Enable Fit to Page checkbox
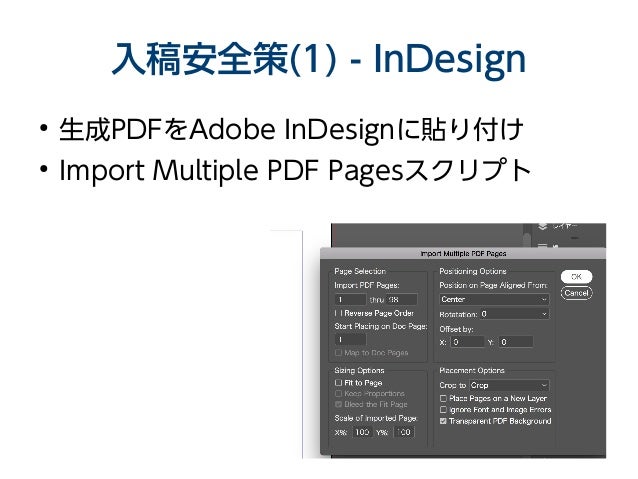The height and width of the screenshot is (479, 638). 338,383
